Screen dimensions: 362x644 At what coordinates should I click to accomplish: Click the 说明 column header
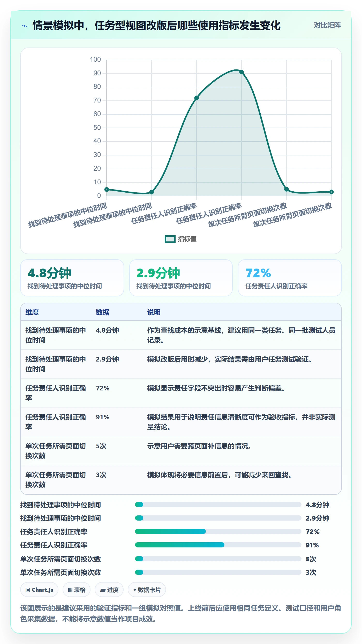(x=154, y=312)
